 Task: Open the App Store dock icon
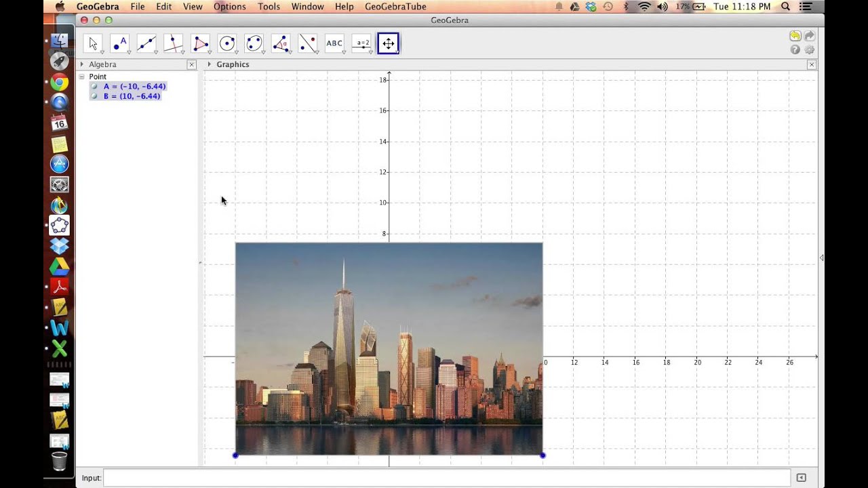click(x=60, y=164)
